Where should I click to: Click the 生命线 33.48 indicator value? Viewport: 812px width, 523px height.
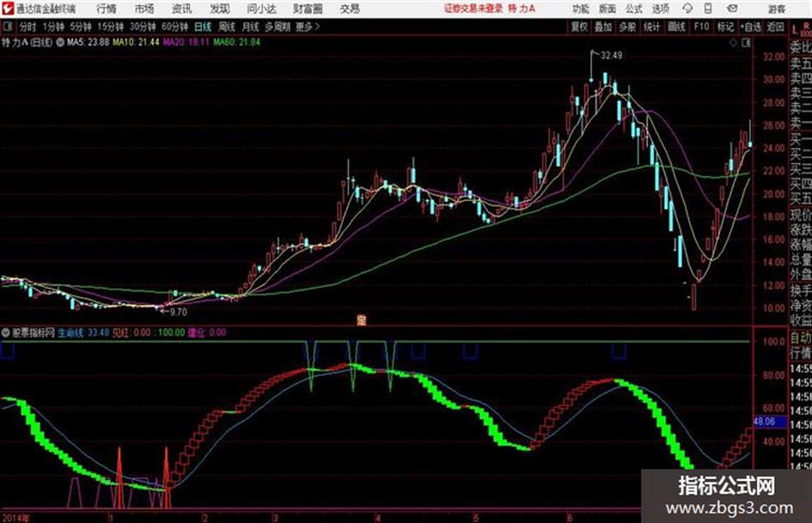pyautogui.click(x=82, y=333)
